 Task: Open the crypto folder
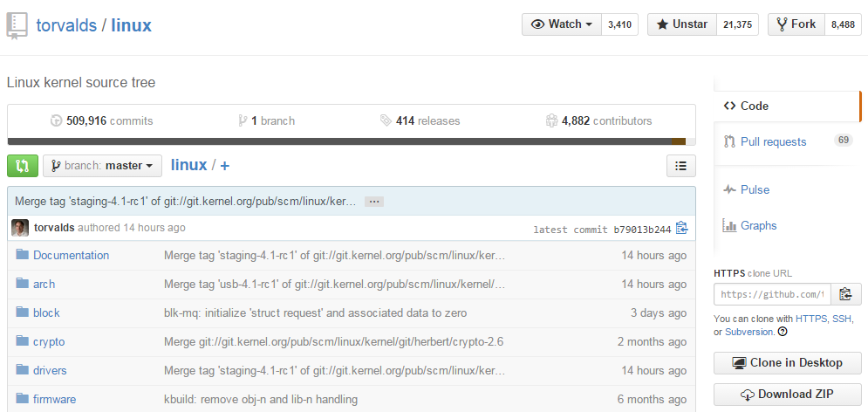49,341
